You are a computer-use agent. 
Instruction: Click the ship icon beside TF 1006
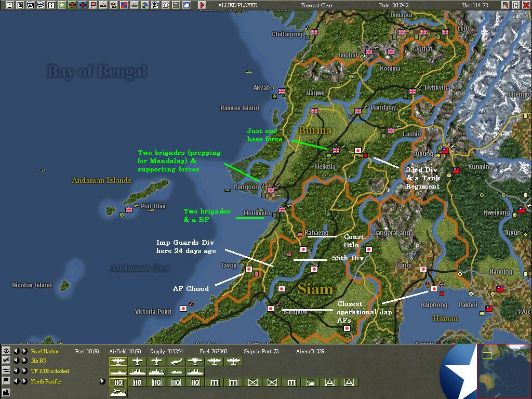[x=6, y=371]
